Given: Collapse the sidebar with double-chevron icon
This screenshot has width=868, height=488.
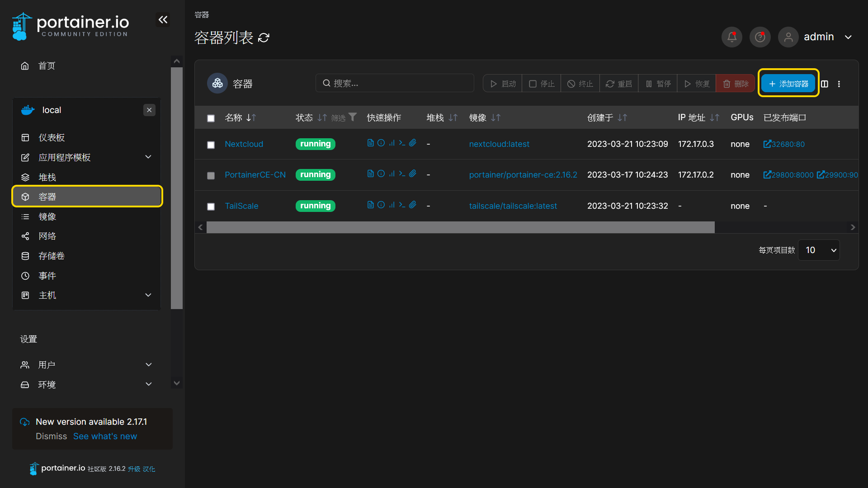Looking at the screenshot, I should coord(163,19).
